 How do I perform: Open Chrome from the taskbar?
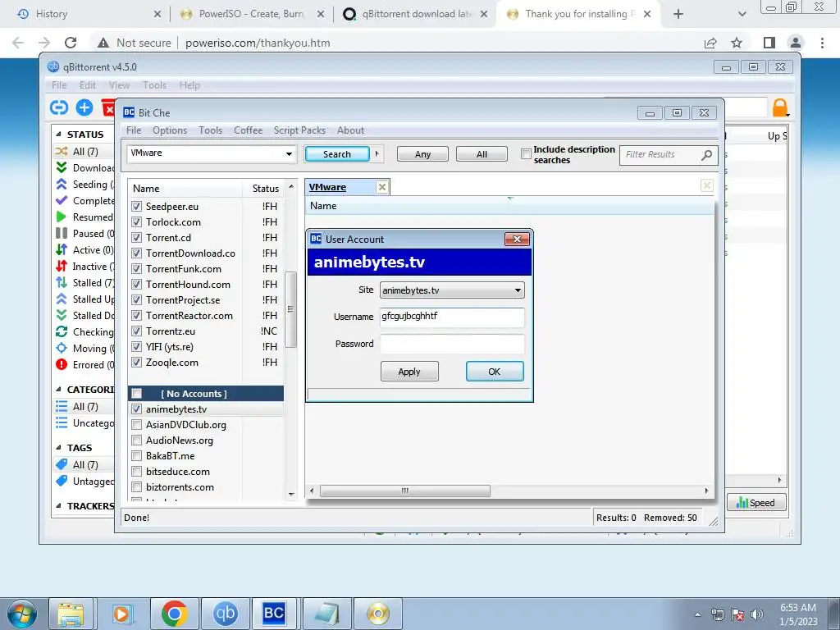click(174, 614)
